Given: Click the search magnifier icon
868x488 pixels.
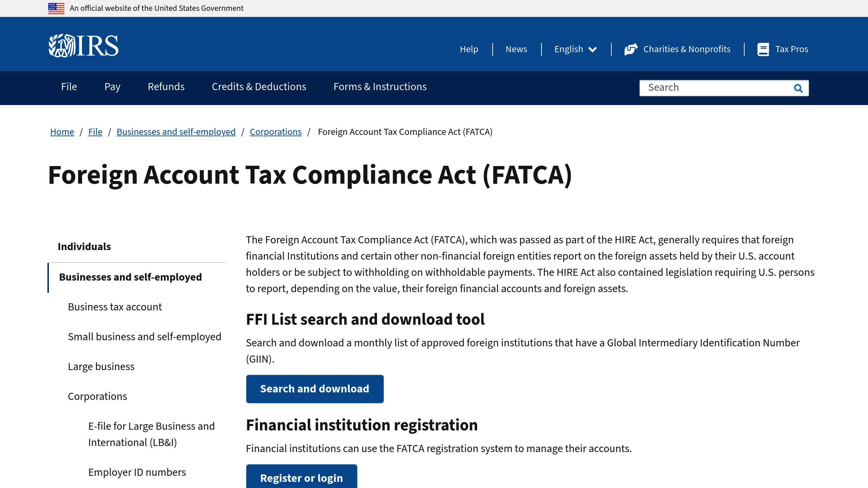Looking at the screenshot, I should [x=798, y=88].
